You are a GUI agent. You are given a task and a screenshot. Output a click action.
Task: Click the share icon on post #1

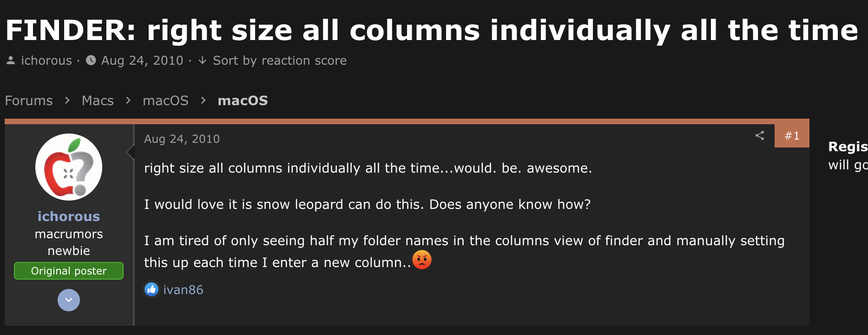click(760, 135)
